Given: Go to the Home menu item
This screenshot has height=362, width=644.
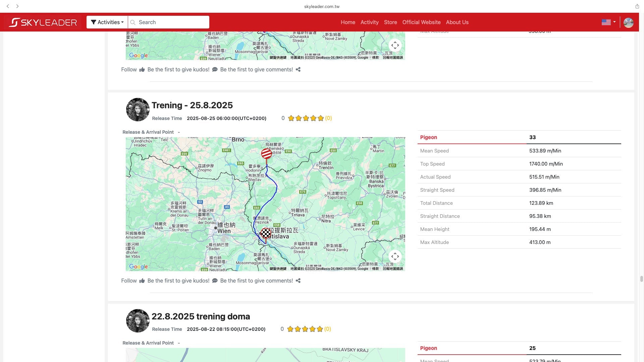Looking at the screenshot, I should click(x=348, y=22).
